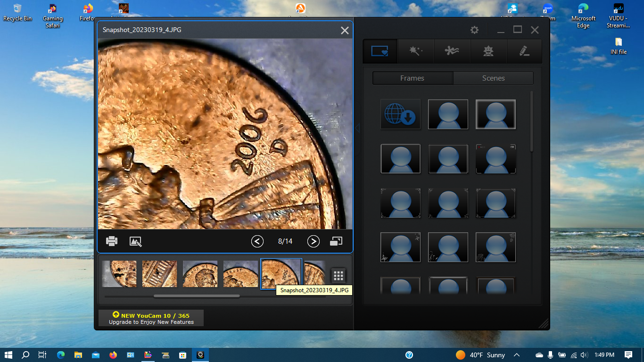Select the currently highlighted 2006 coin thumbnail
The width and height of the screenshot is (644, 362).
pyautogui.click(x=281, y=274)
